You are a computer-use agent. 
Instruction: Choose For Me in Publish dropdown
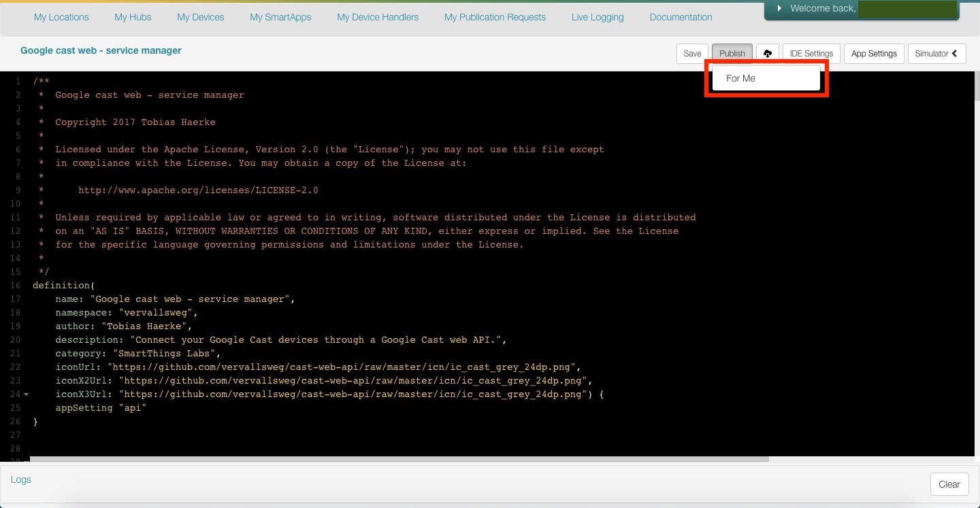(x=766, y=78)
